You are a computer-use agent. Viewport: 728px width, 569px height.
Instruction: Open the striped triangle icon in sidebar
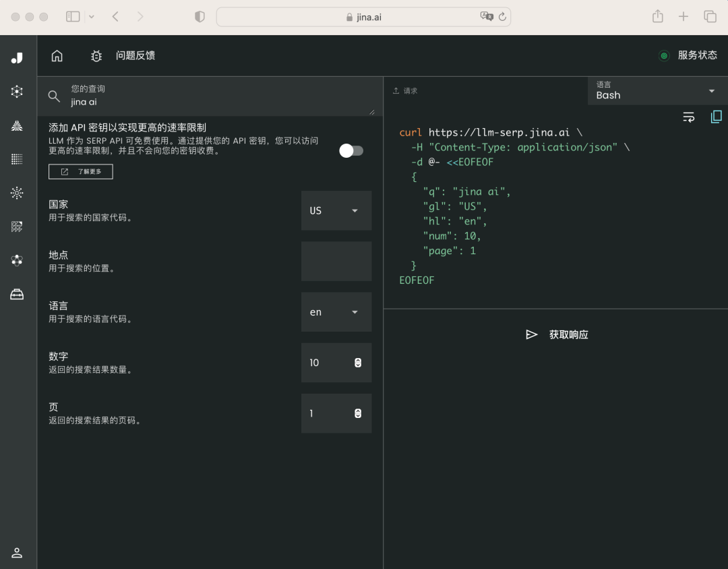pos(17,125)
